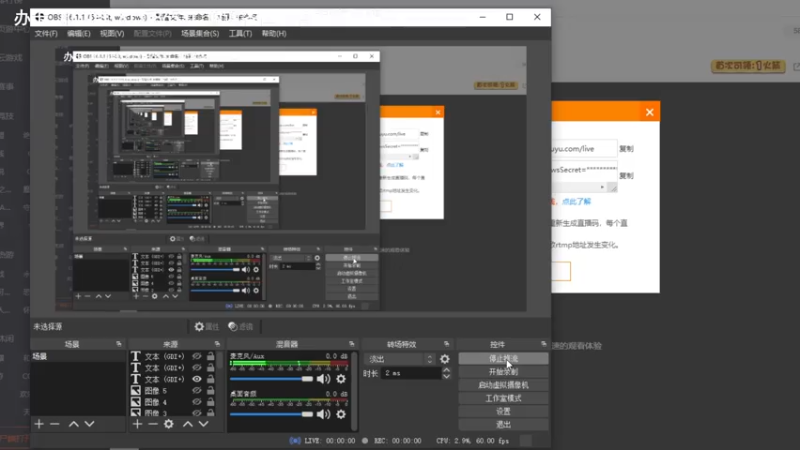Open 设置 in controls panel
The width and height of the screenshot is (800, 450).
tap(504, 411)
